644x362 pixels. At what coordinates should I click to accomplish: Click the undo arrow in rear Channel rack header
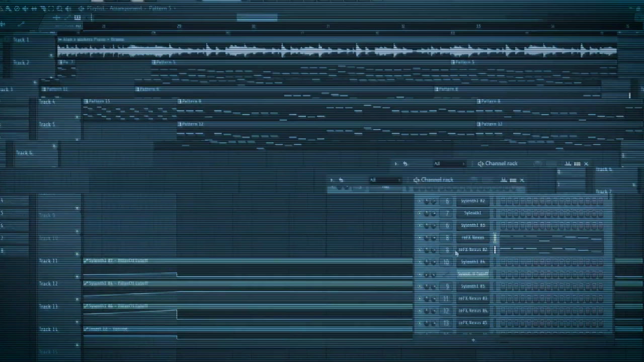pyautogui.click(x=405, y=164)
